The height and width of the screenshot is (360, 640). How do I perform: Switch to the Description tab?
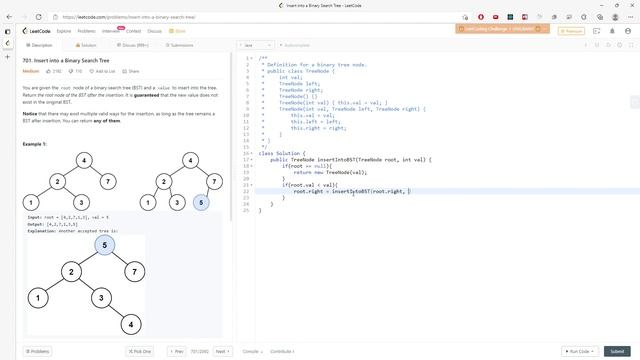[x=39, y=45]
